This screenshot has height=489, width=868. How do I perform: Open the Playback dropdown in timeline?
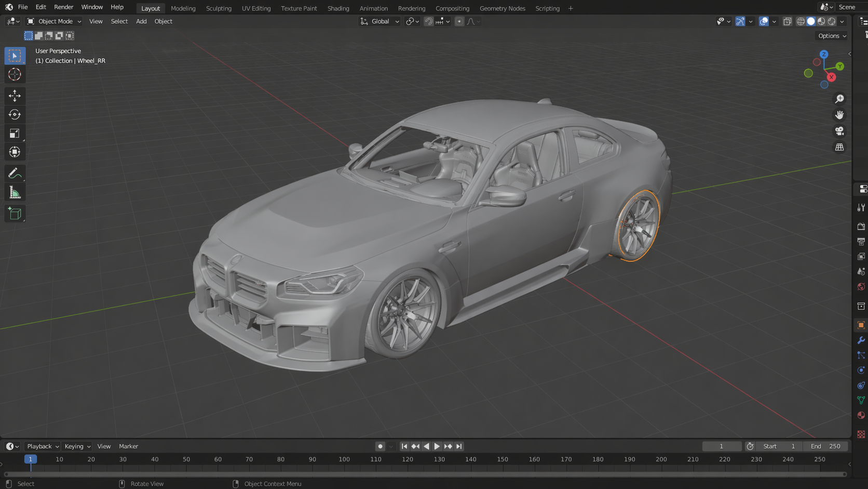coord(43,446)
